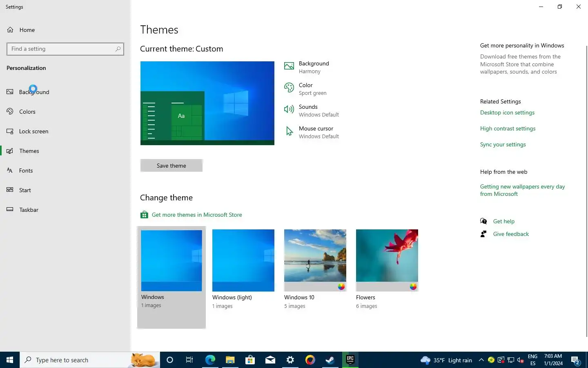Get more themes in Microsoft Store
Screen dimensions: 588x368
197,215
